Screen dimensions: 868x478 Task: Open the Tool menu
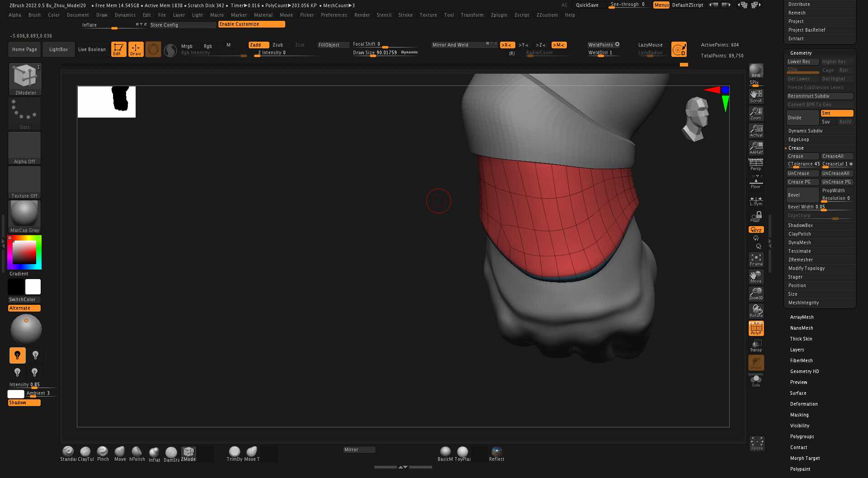click(449, 15)
